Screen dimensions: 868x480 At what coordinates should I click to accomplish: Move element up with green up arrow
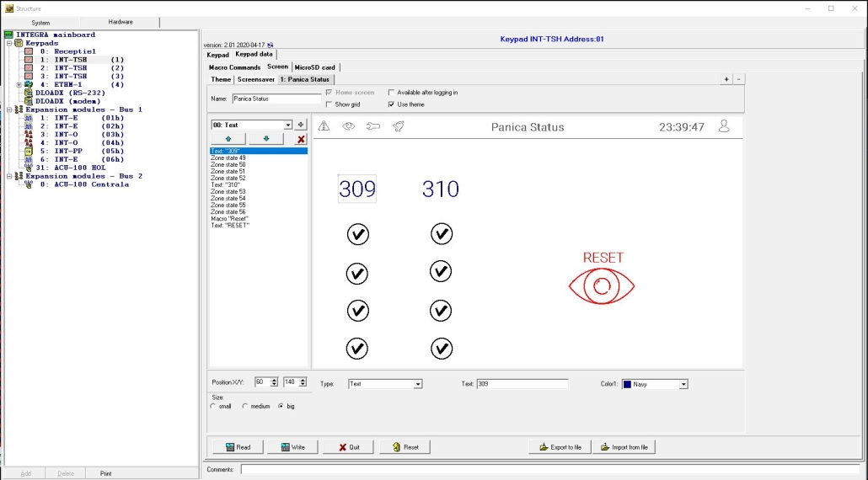pyautogui.click(x=228, y=139)
